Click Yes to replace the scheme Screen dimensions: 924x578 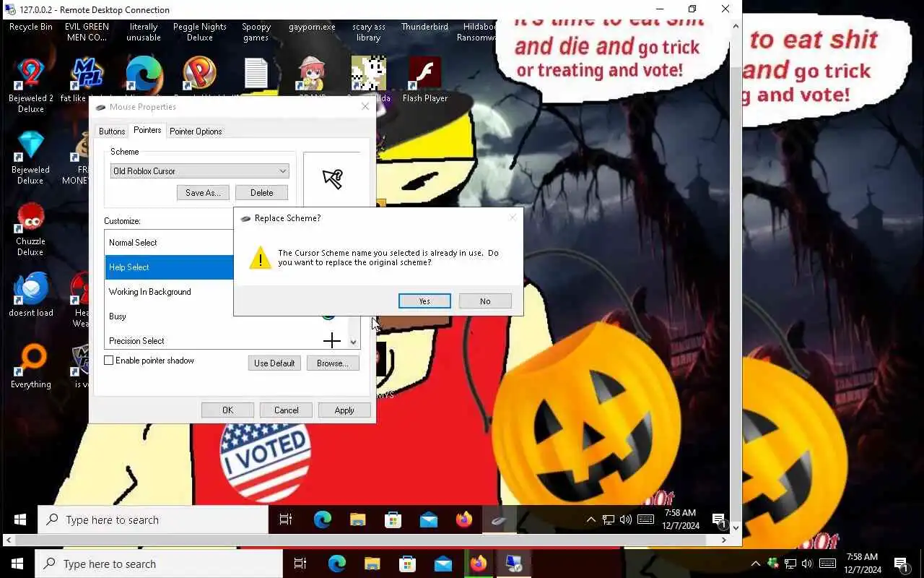pos(424,301)
